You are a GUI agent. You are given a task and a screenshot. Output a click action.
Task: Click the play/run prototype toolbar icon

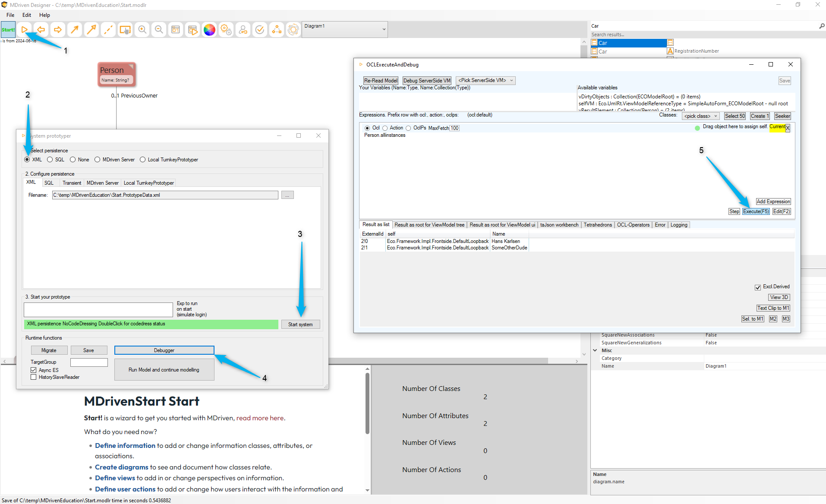25,30
